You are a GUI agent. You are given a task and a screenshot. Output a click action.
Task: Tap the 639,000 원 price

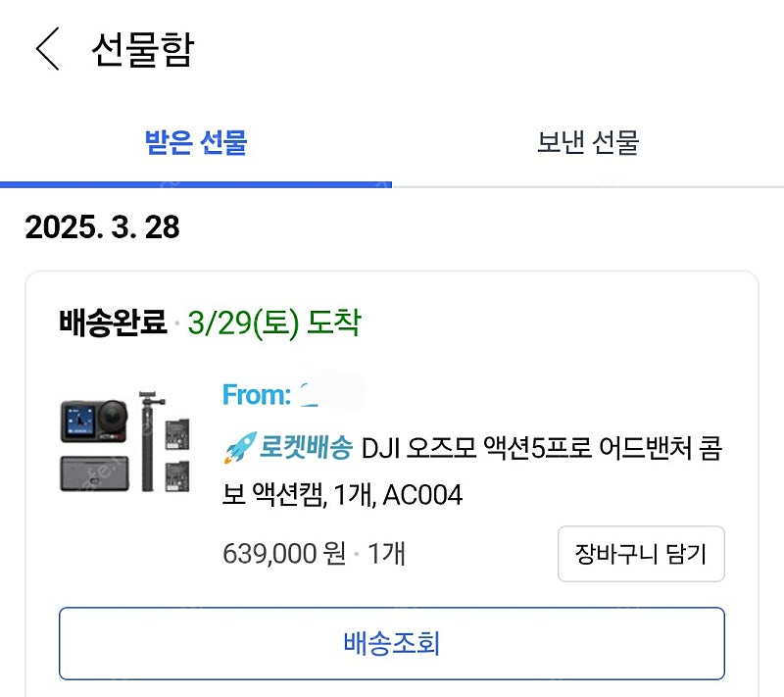284,554
